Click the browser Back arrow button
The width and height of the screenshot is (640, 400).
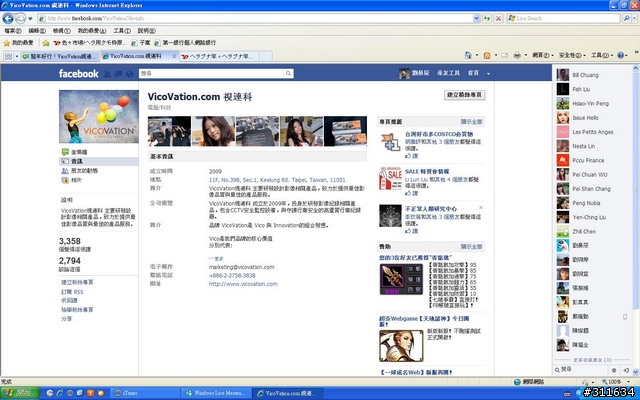pos(8,18)
